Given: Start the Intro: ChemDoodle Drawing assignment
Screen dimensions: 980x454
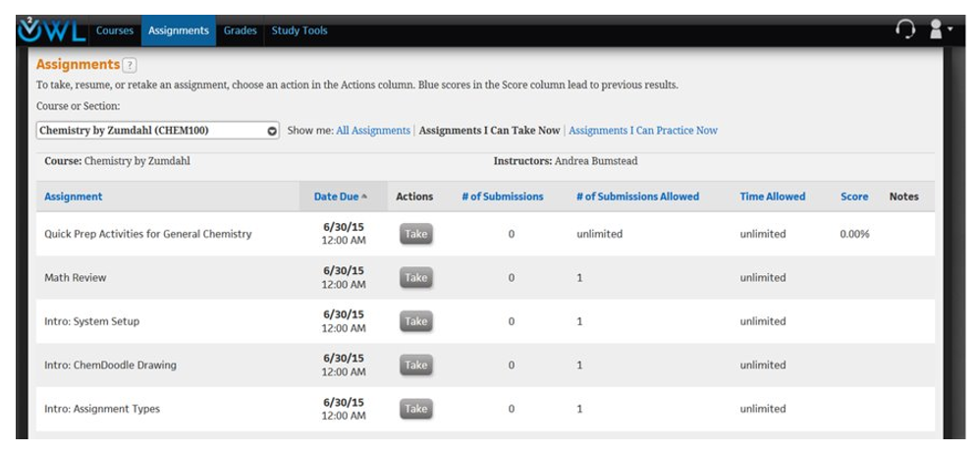Looking at the screenshot, I should click(x=416, y=365).
